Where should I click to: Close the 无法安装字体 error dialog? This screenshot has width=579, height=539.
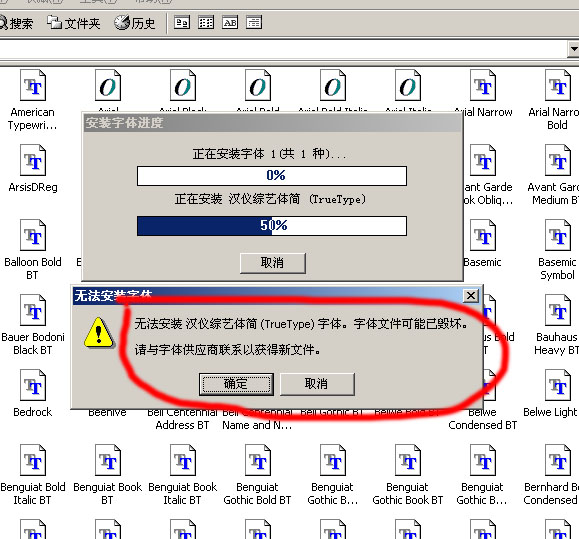coord(471,295)
